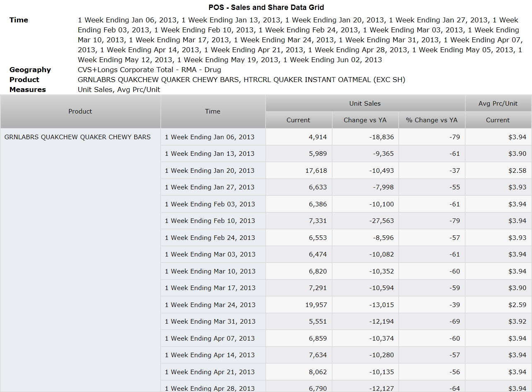Click the Unit Sales, Avg Prc/Unit measures value
This screenshot has width=532, height=392.
tap(119, 90)
